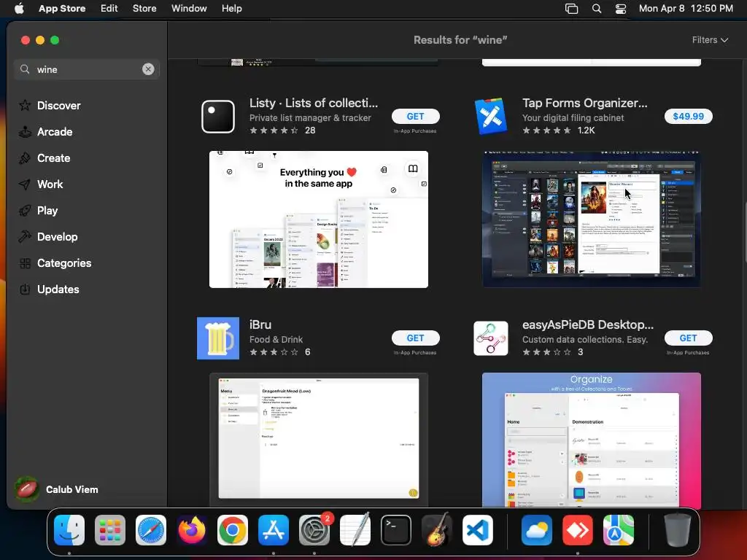Open Tap Forms Organizer app icon

click(x=491, y=116)
